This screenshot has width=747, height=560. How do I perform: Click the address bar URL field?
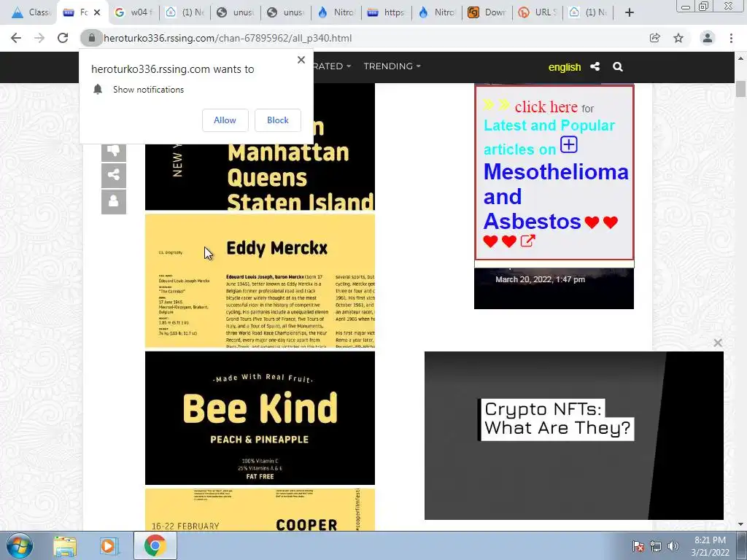click(371, 38)
